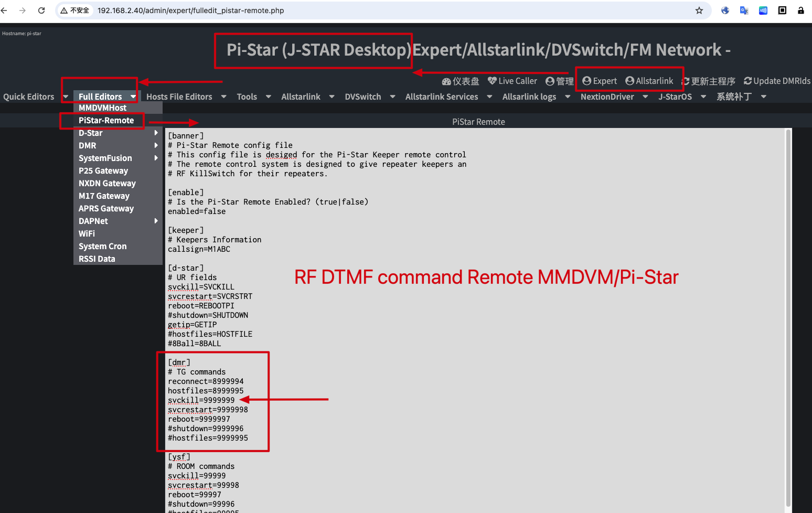
Task: Select APRS Gateway editor
Action: [x=118, y=208]
